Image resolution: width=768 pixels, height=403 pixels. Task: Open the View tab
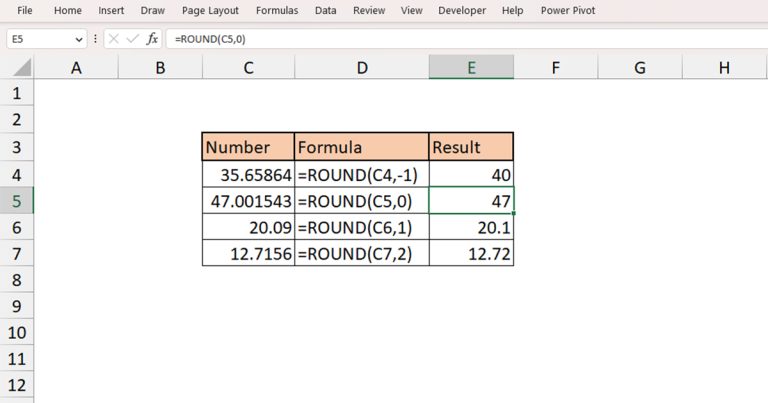pyautogui.click(x=411, y=10)
